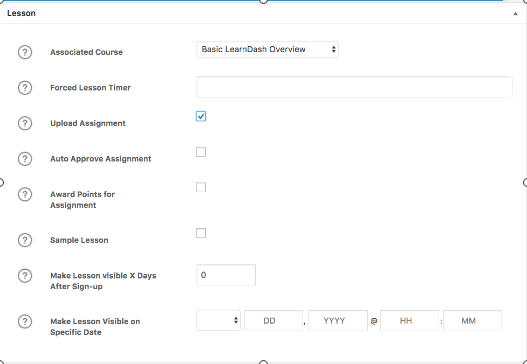Tick Award Points for Assignment checkbox
Screen dimensions: 527x364
pos(201,187)
